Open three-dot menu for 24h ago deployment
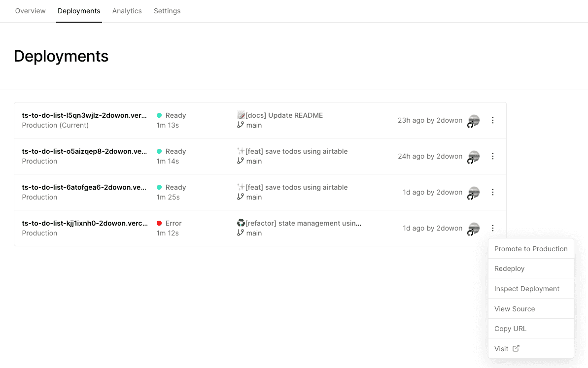 pos(492,156)
